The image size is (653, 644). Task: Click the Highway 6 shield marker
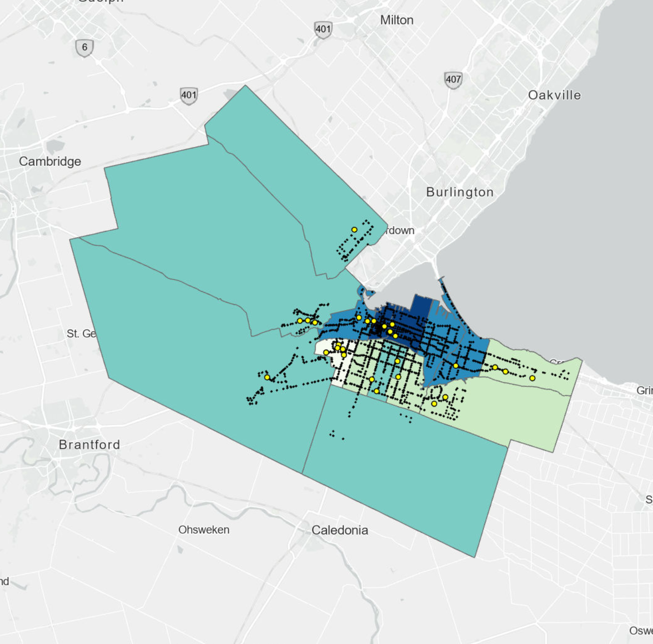[x=84, y=47]
